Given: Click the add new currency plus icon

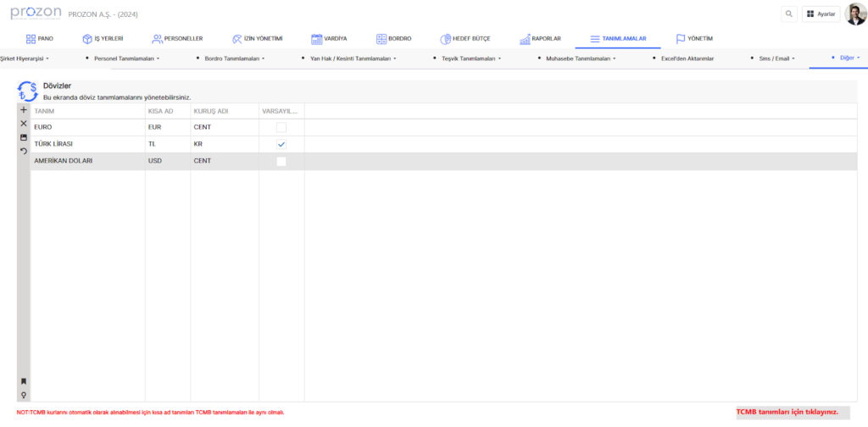Looking at the screenshot, I should 24,110.
